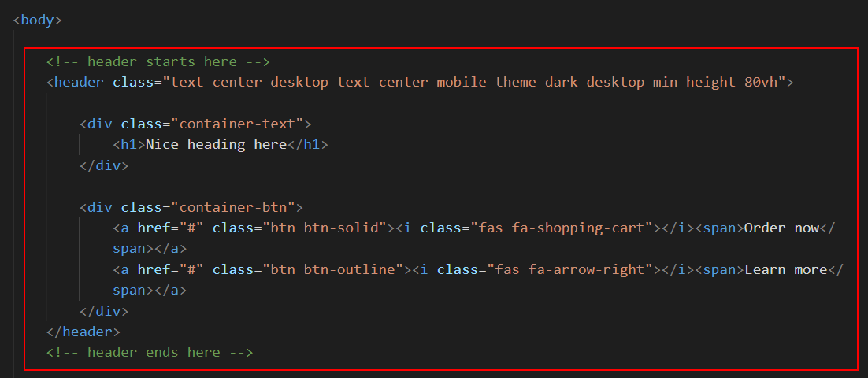Image resolution: width=868 pixels, height=378 pixels.
Task: Click the "btn btn-solid" class string
Action: [328, 228]
